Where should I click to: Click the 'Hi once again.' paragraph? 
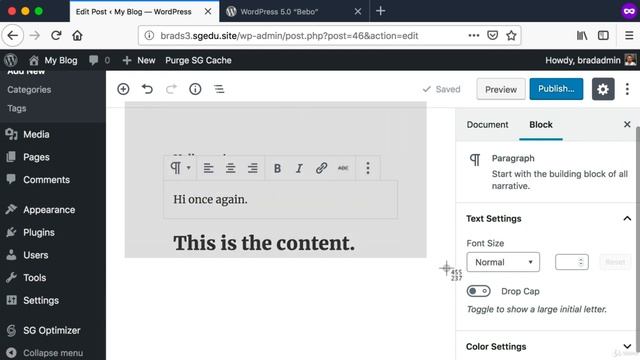coord(280,200)
